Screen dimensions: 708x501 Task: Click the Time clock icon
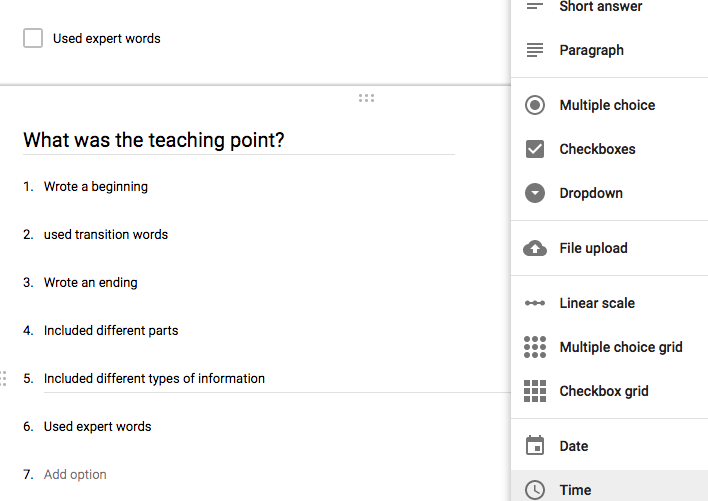pyautogui.click(x=535, y=489)
